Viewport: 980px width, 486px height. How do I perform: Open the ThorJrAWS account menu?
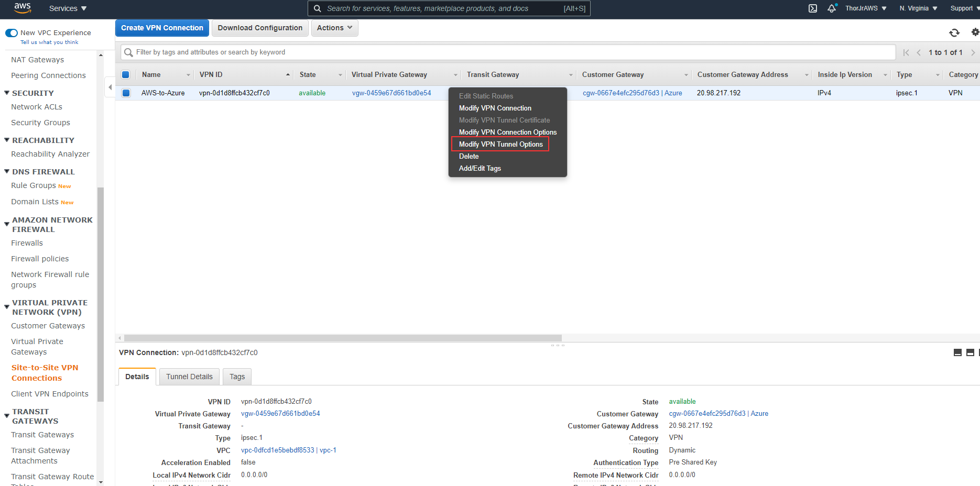(866, 8)
